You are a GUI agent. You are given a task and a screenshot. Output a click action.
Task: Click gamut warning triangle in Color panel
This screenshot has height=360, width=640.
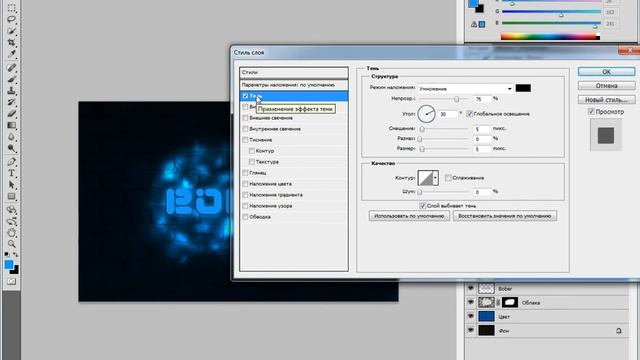pos(473,24)
